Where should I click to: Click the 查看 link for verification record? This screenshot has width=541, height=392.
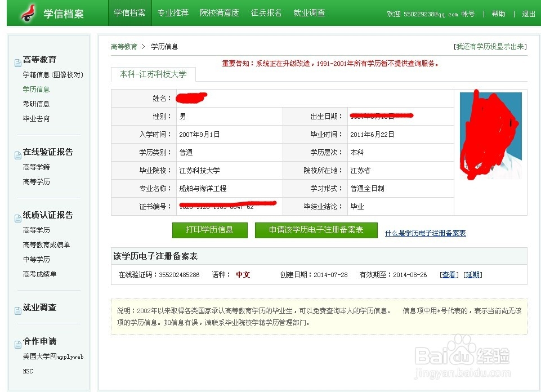click(x=449, y=275)
